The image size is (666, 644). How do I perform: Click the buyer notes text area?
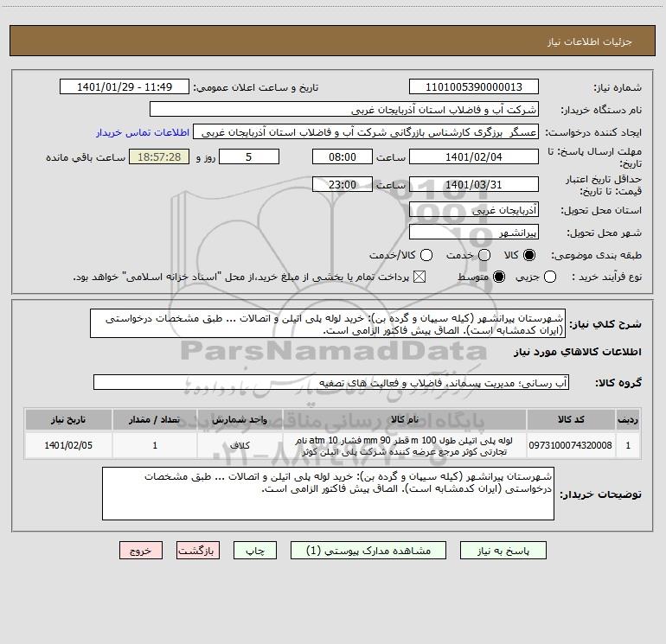point(328,494)
